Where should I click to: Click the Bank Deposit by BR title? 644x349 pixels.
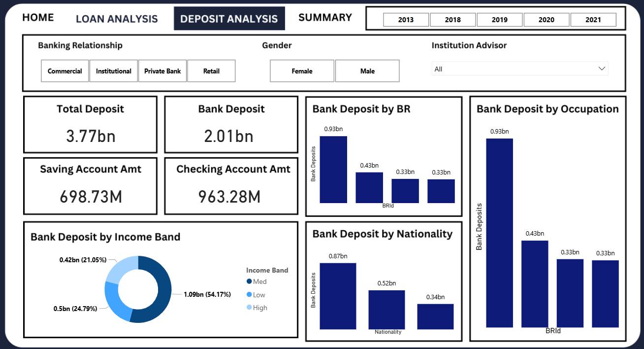pos(361,109)
